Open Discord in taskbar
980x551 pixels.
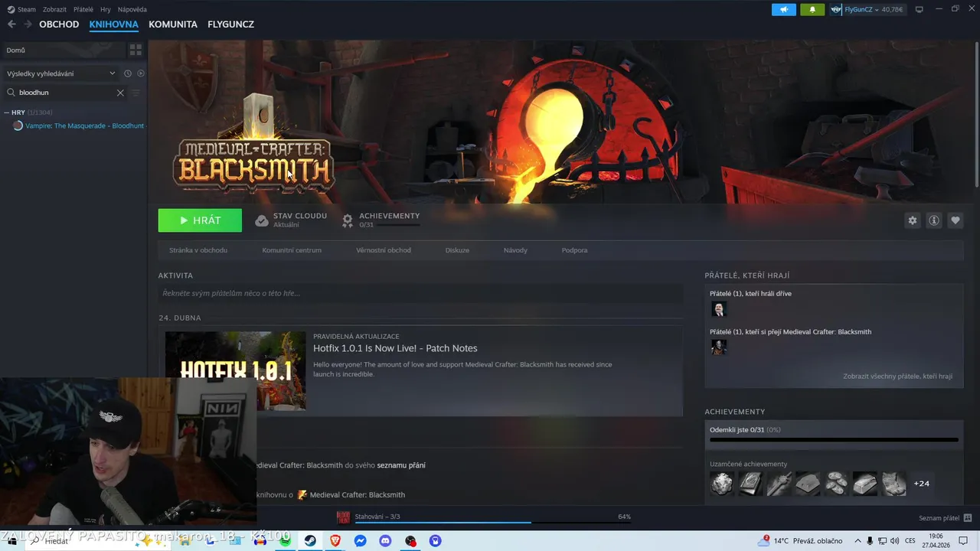[385, 541]
